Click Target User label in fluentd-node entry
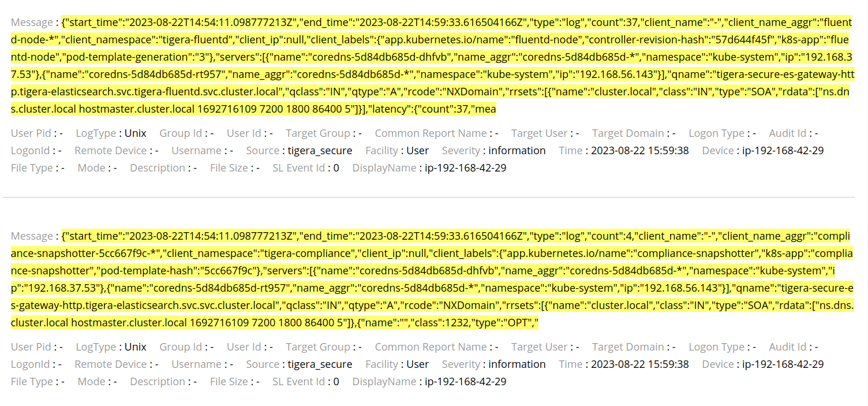 click(539, 133)
